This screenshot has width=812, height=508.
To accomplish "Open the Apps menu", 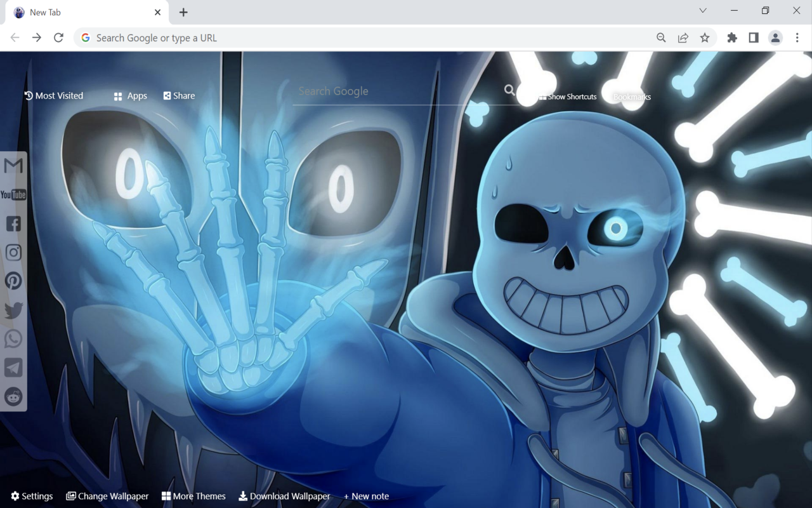I will (131, 95).
